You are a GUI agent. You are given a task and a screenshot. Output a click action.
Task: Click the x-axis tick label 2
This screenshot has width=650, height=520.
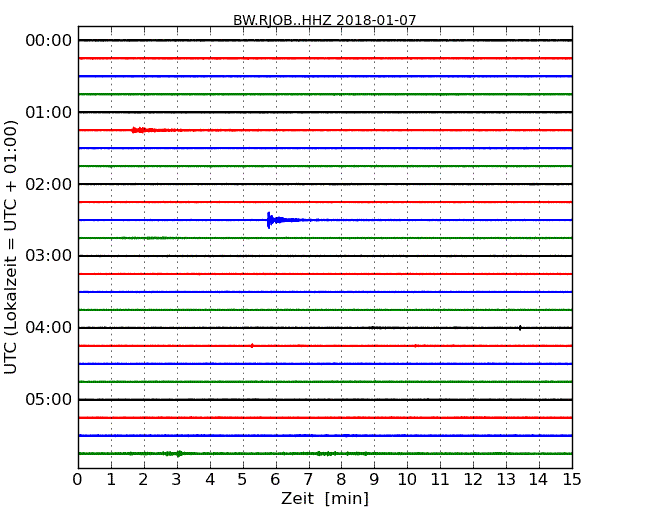(144, 480)
